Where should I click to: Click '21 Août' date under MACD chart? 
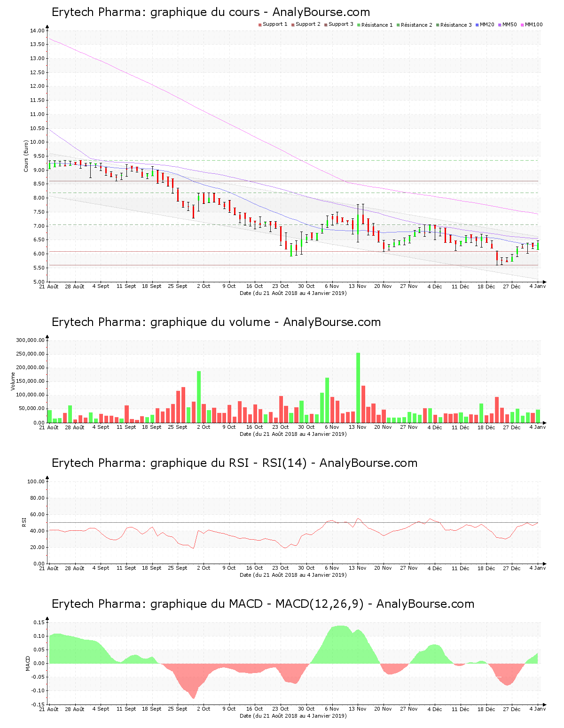49,709
